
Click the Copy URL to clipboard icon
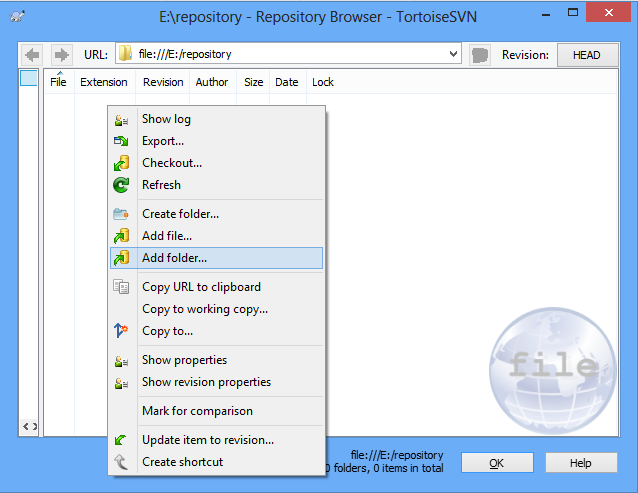121,287
